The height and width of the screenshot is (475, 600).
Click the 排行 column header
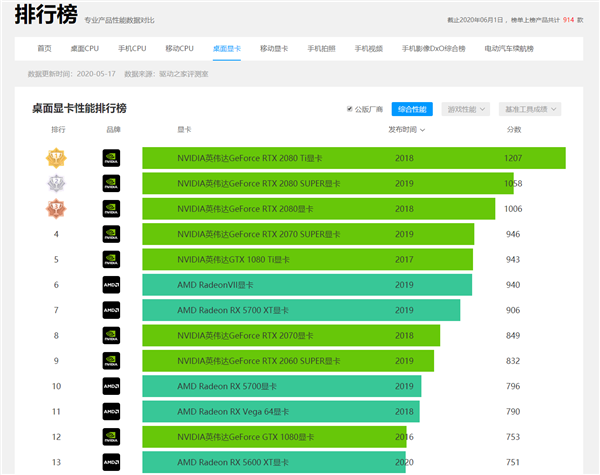point(58,130)
